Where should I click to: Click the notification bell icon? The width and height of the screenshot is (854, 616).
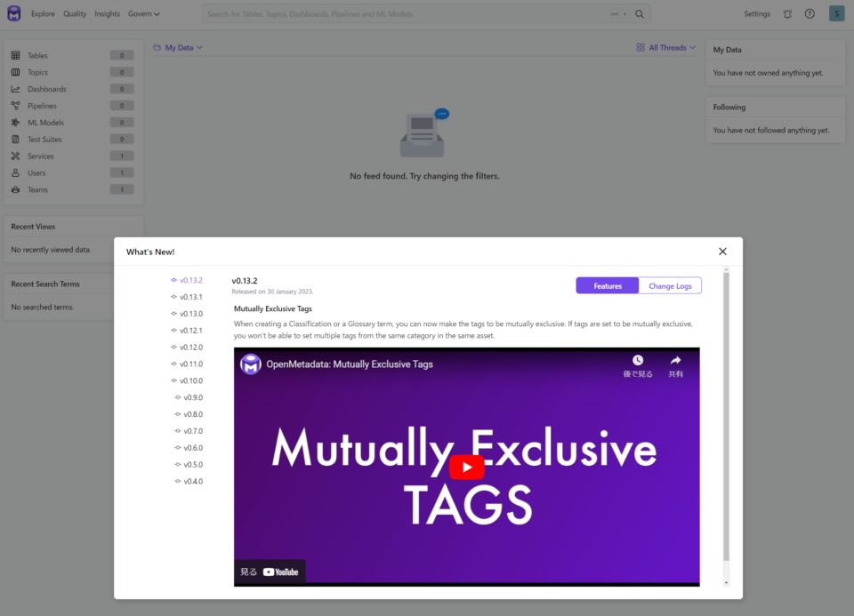787,14
